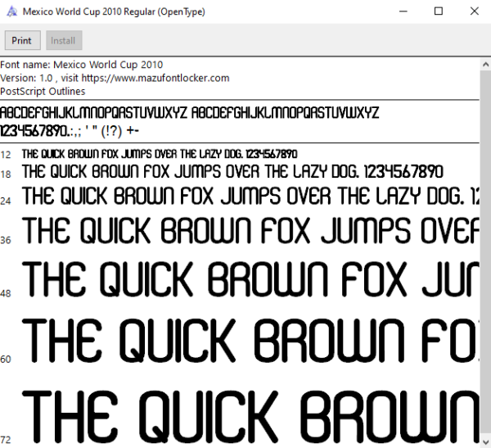Click the window title text
Screen dimensions: 491x448
(114, 11)
